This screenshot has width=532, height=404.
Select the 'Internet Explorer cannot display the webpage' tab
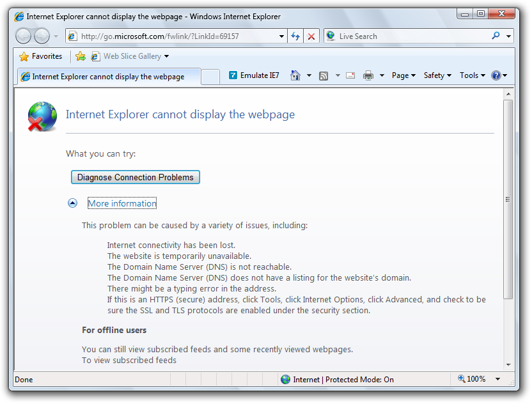point(109,77)
